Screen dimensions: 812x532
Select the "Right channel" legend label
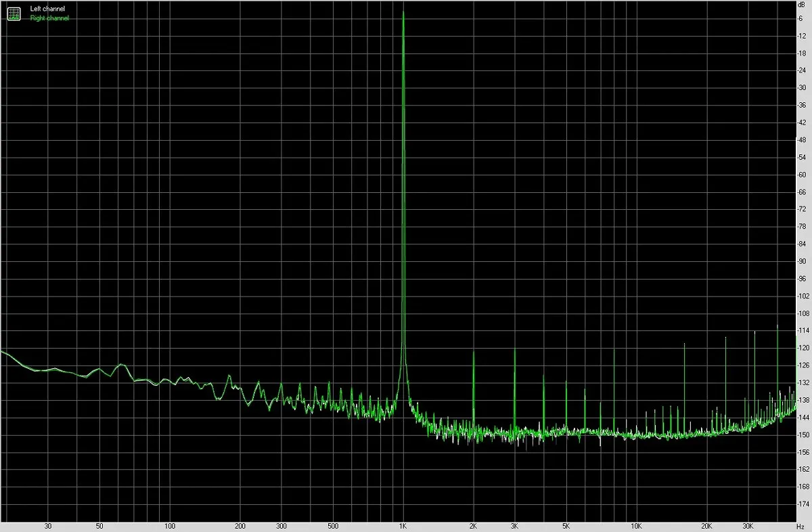(x=49, y=18)
